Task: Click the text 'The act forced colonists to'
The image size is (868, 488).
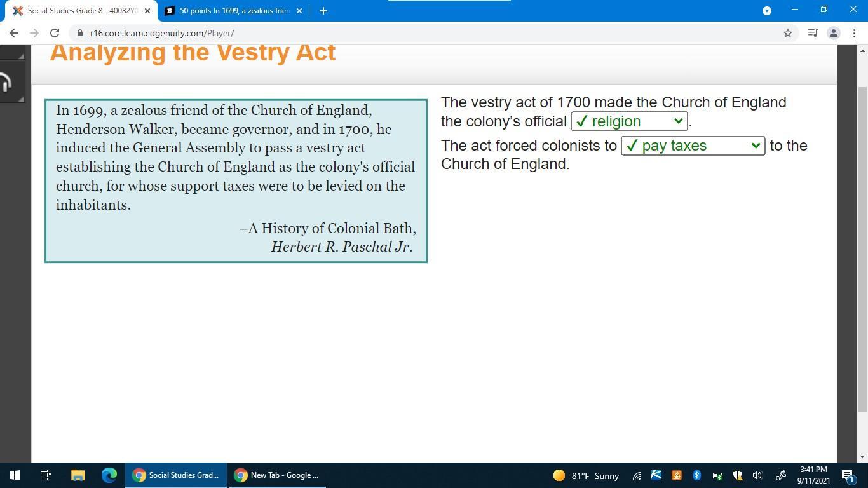Action: pos(529,146)
